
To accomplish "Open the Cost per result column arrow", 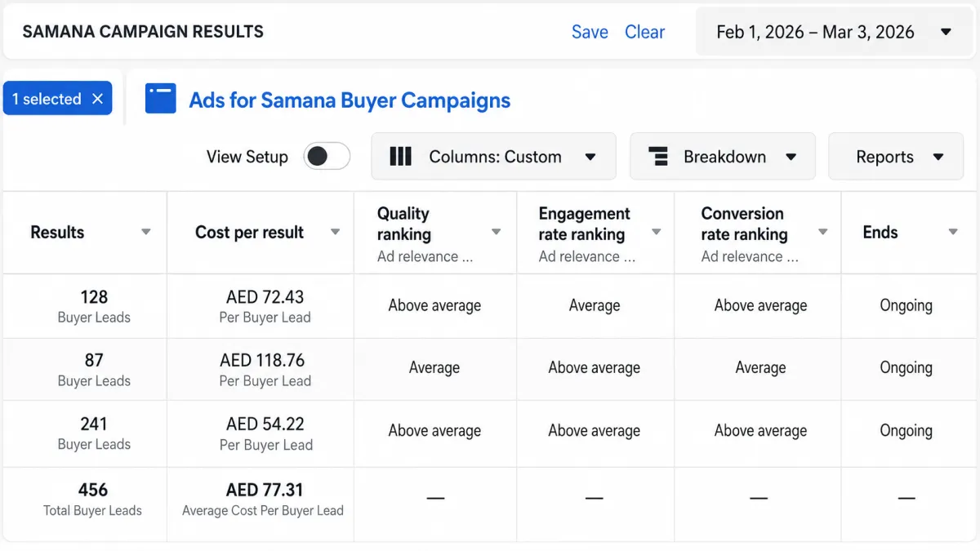I will [x=335, y=233].
